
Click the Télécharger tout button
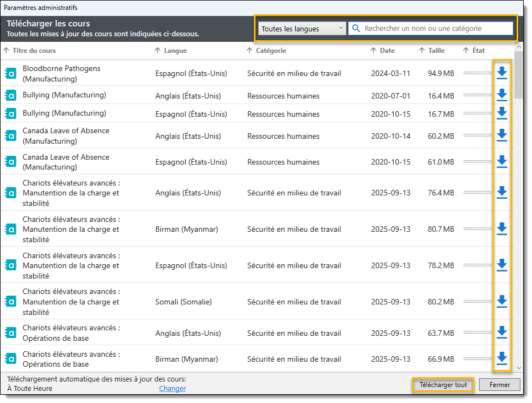tap(443, 385)
